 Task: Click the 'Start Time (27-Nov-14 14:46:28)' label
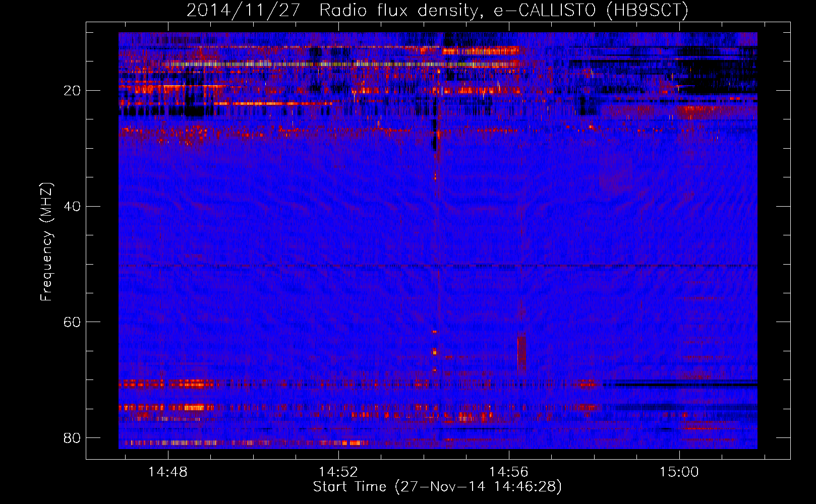point(437,487)
